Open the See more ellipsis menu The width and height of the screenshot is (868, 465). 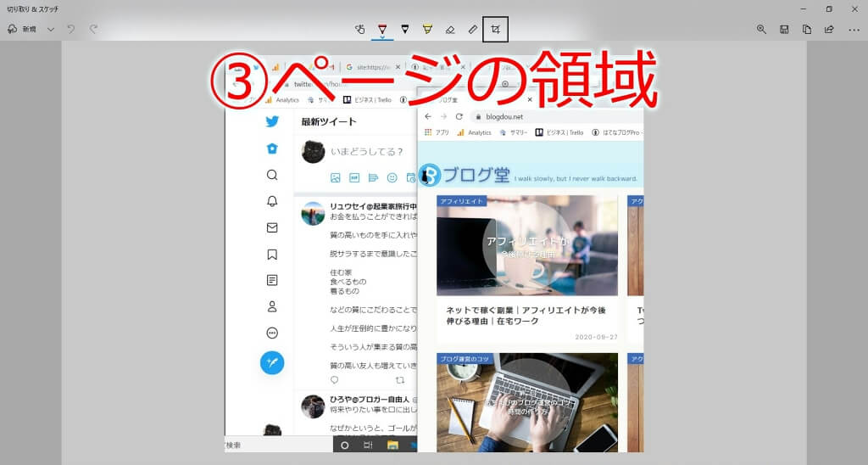pos(854,30)
